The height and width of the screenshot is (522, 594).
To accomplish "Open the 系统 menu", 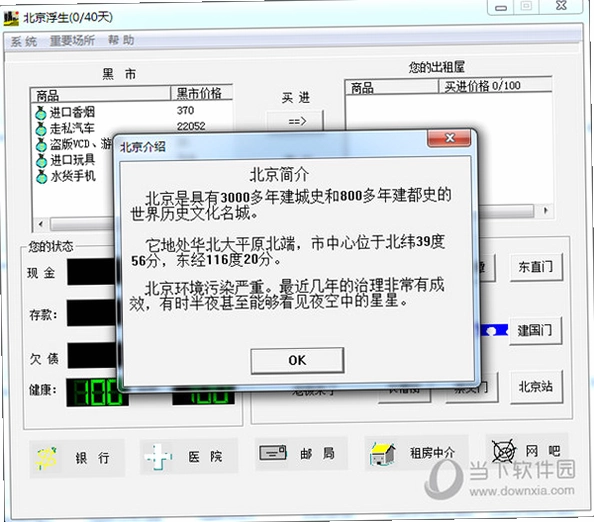I will coord(24,41).
